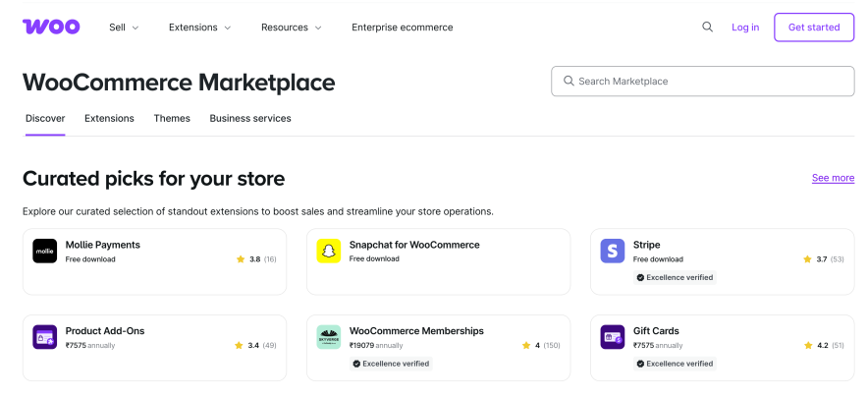Open the WooCommerce Memberships title
868x398 pixels.
pos(416,331)
